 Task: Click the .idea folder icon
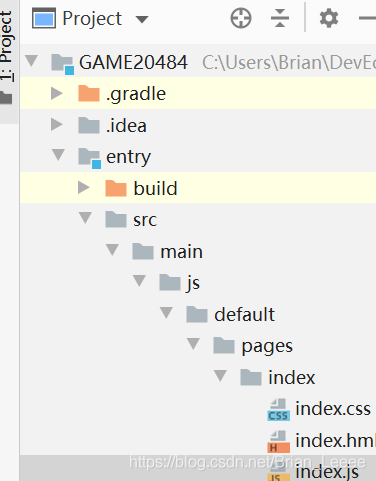(89, 125)
